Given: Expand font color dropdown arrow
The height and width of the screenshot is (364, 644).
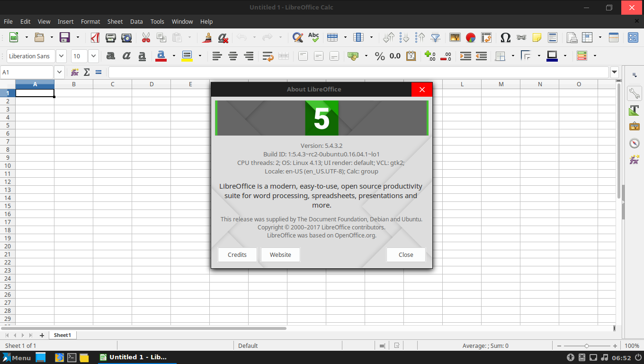Looking at the screenshot, I should [173, 56].
